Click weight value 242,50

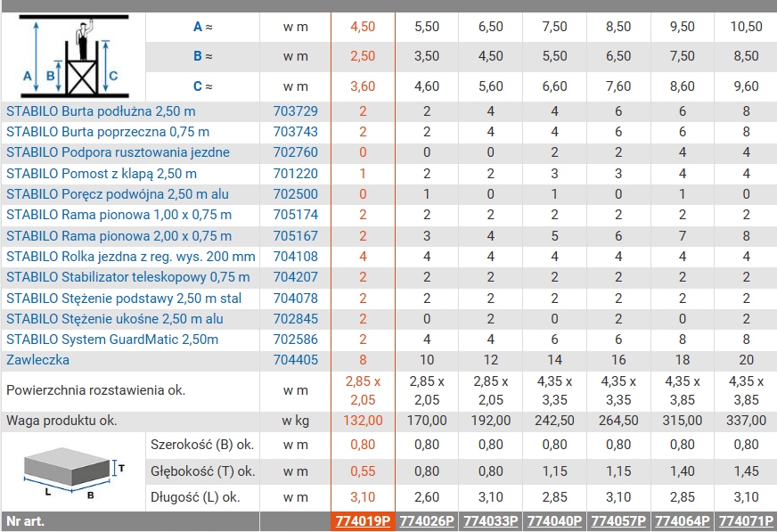click(x=554, y=421)
